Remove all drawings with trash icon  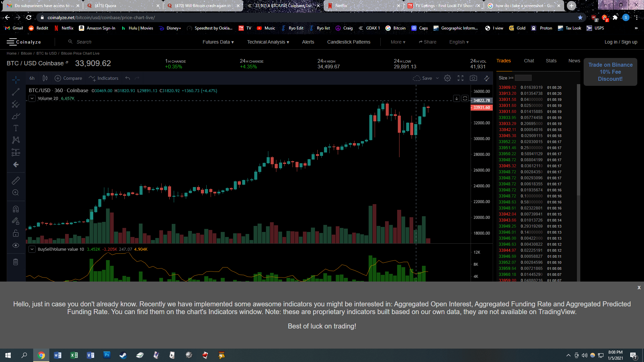(16, 262)
